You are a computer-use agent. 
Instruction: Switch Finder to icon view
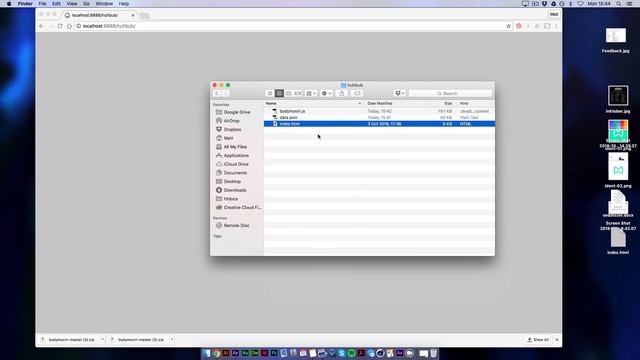pos(270,93)
